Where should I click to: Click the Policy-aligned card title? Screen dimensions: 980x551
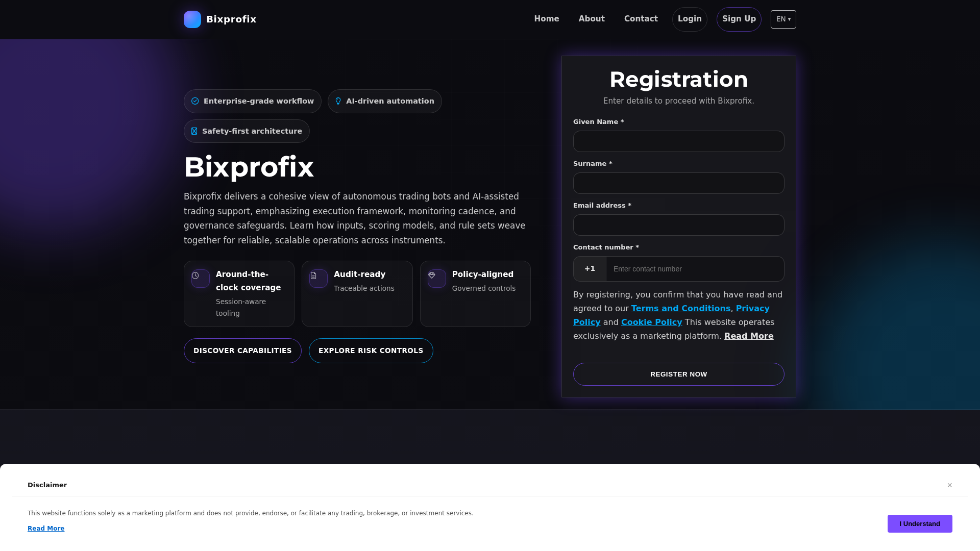[483, 274]
